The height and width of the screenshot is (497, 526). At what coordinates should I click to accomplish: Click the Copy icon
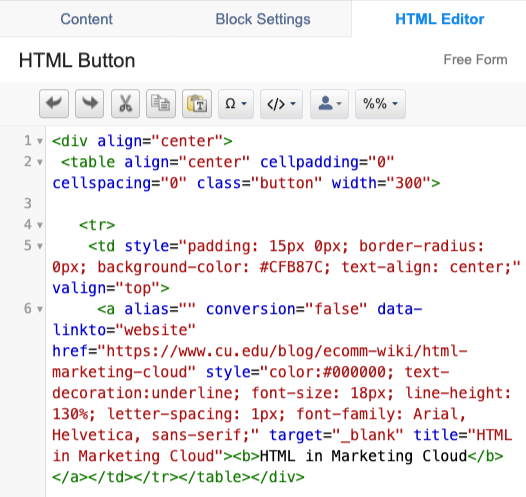pos(161,104)
